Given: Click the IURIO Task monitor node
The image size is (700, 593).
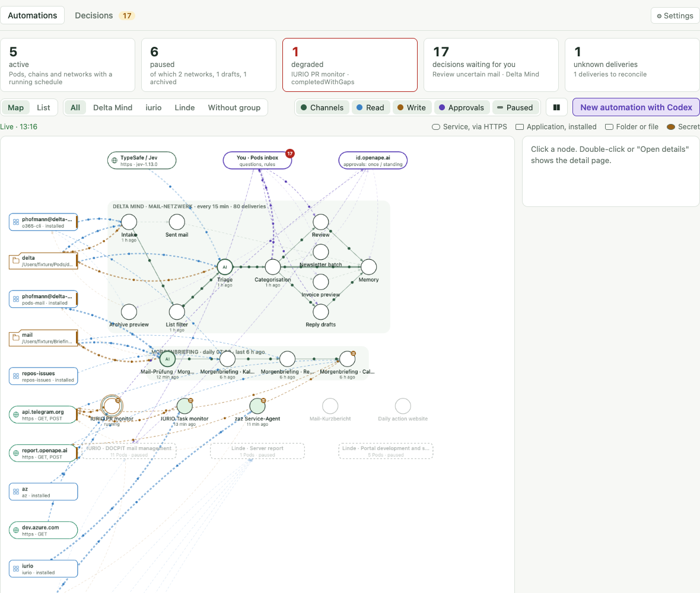Looking at the screenshot, I should (x=184, y=406).
